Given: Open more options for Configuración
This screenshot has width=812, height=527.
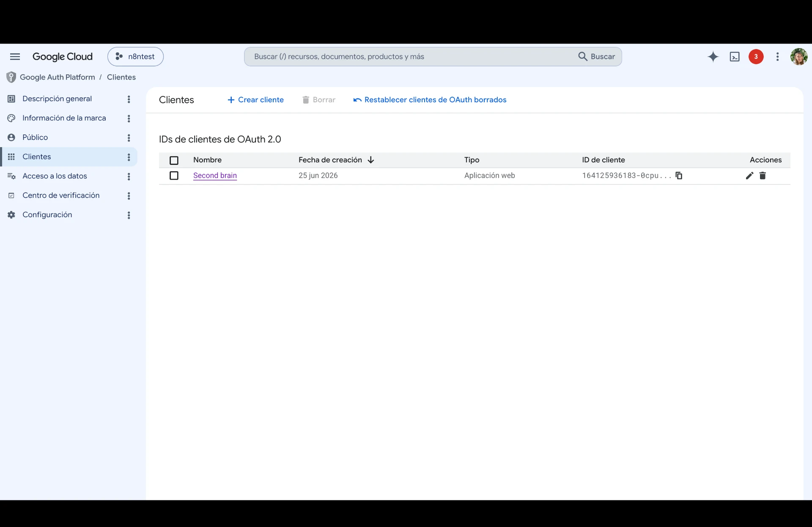Looking at the screenshot, I should pyautogui.click(x=129, y=215).
